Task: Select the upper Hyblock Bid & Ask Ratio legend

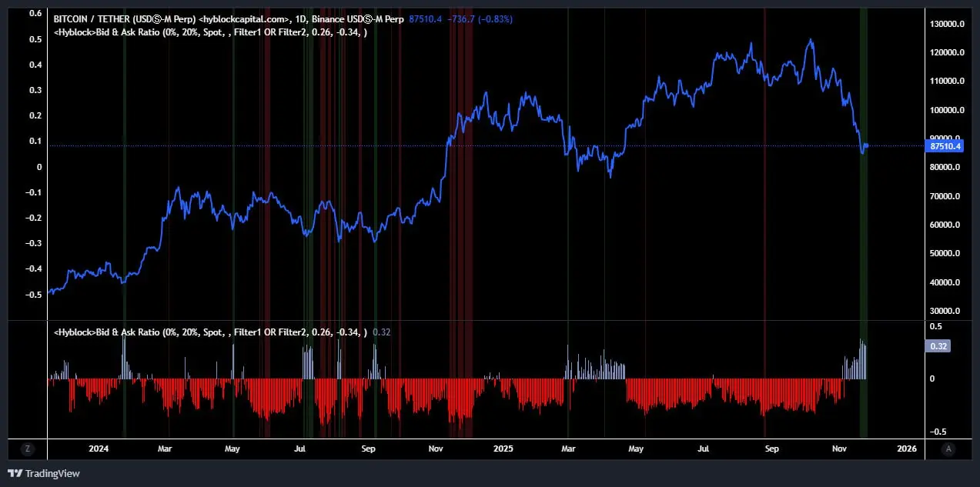Action: (211, 32)
